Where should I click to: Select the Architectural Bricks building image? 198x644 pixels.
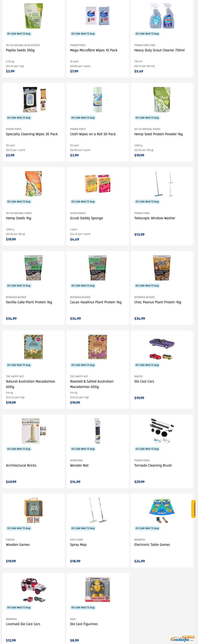point(33,431)
